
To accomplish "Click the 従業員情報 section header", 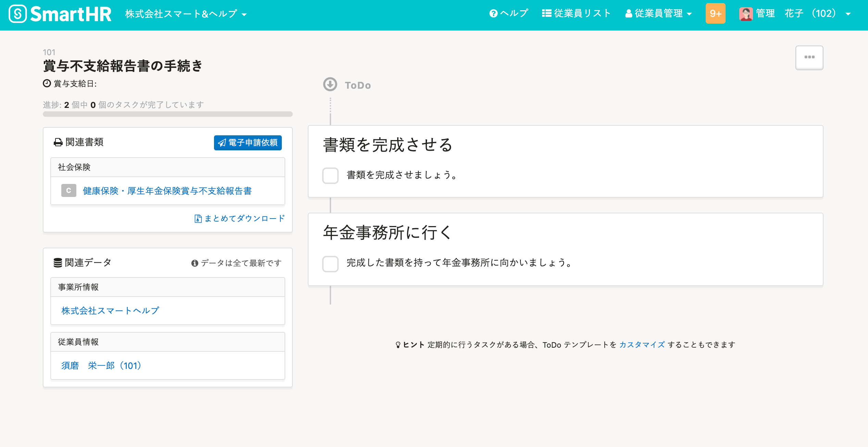I will (x=168, y=342).
